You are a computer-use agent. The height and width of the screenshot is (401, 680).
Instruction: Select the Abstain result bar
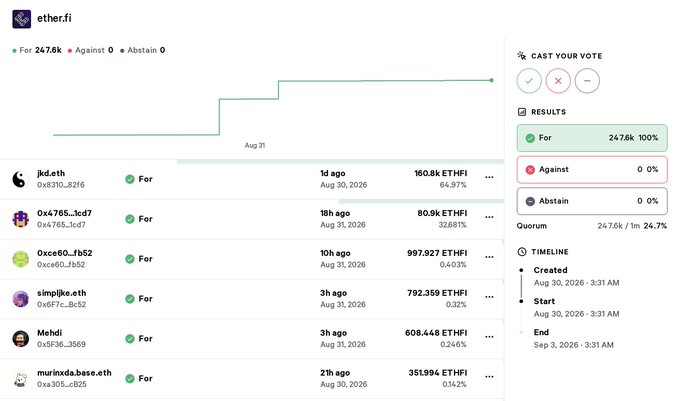pyautogui.click(x=592, y=201)
